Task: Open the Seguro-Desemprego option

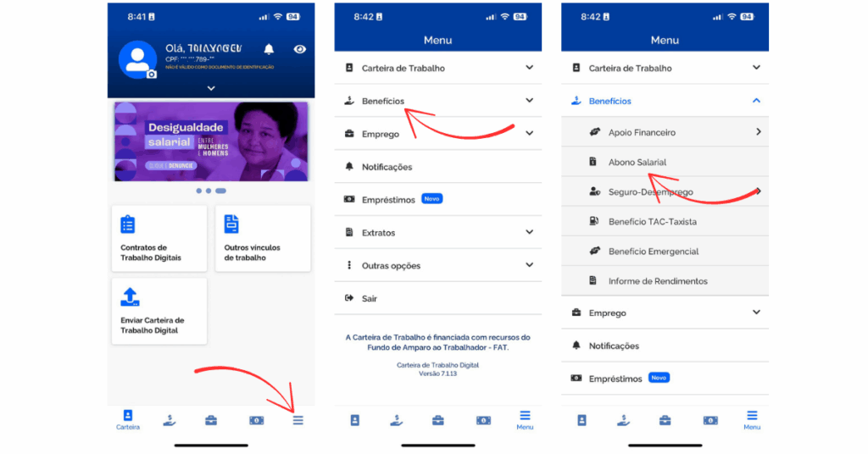Action: [x=650, y=192]
